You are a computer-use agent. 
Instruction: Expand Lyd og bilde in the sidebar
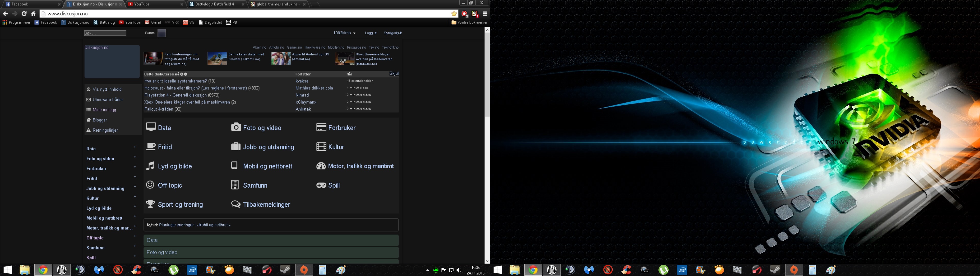pos(135,206)
